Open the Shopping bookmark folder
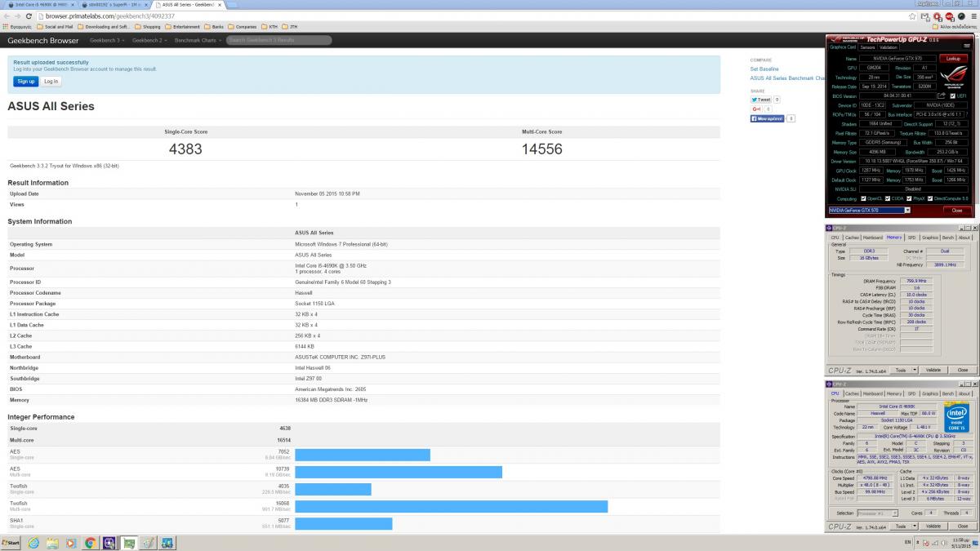The image size is (980, 551). pos(148,27)
